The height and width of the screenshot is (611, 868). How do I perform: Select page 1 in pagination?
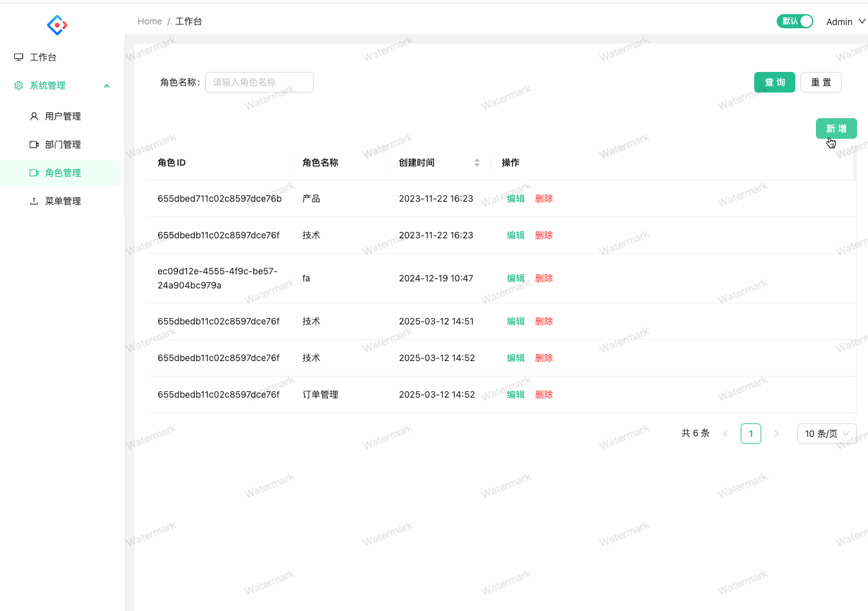click(751, 434)
